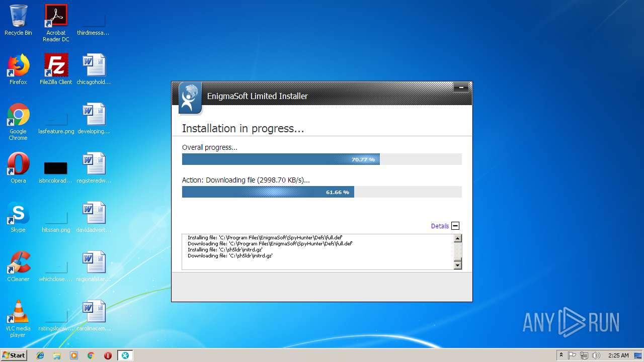
Task: Show hidden system tray icons
Action: click(x=561, y=355)
